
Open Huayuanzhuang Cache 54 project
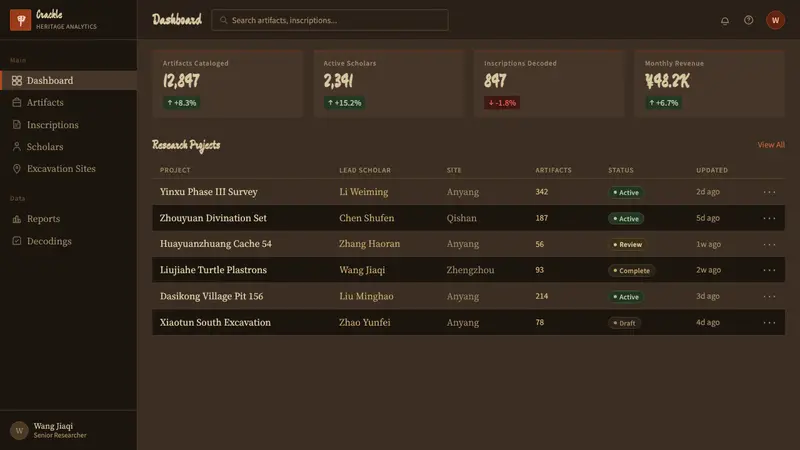point(215,244)
